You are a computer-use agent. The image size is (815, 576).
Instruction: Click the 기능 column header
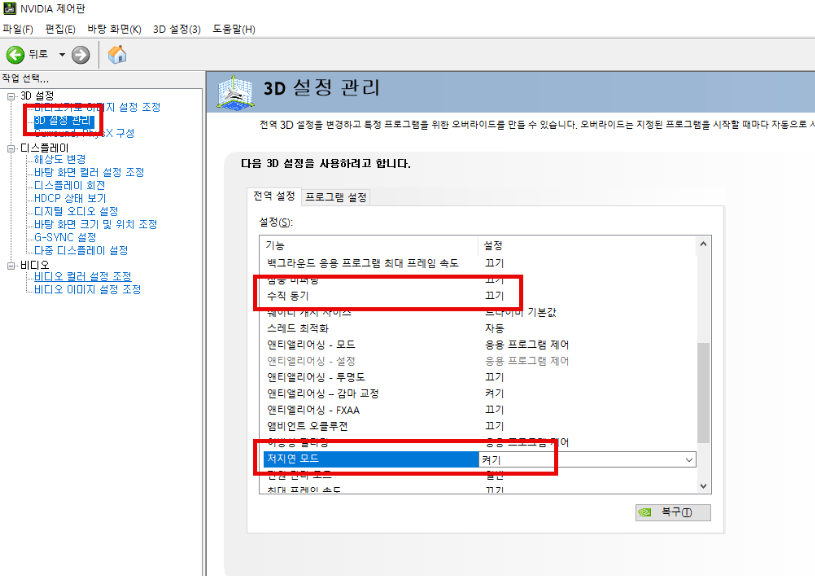coord(369,245)
